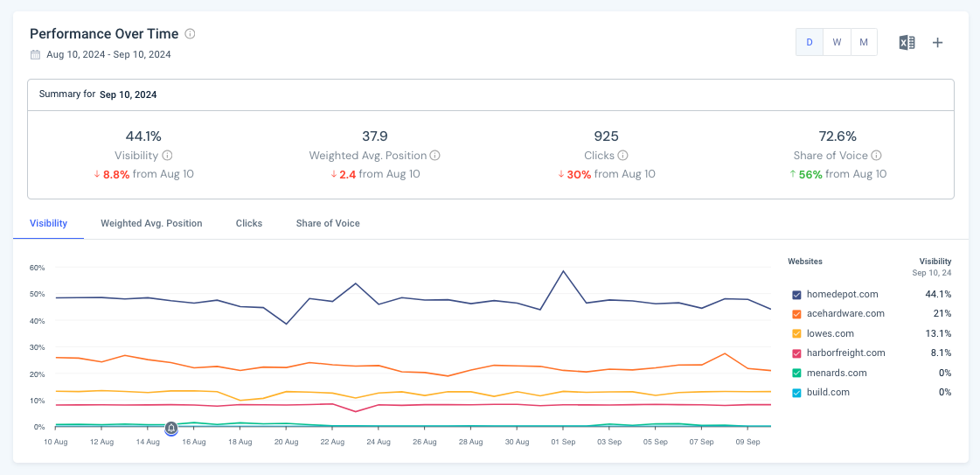
Task: Click the 8.1% harborfreight visibility value
Action: (941, 353)
